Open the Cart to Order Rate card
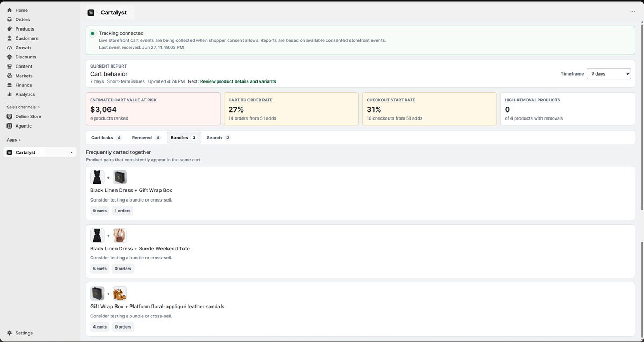The image size is (644, 342). click(x=291, y=109)
